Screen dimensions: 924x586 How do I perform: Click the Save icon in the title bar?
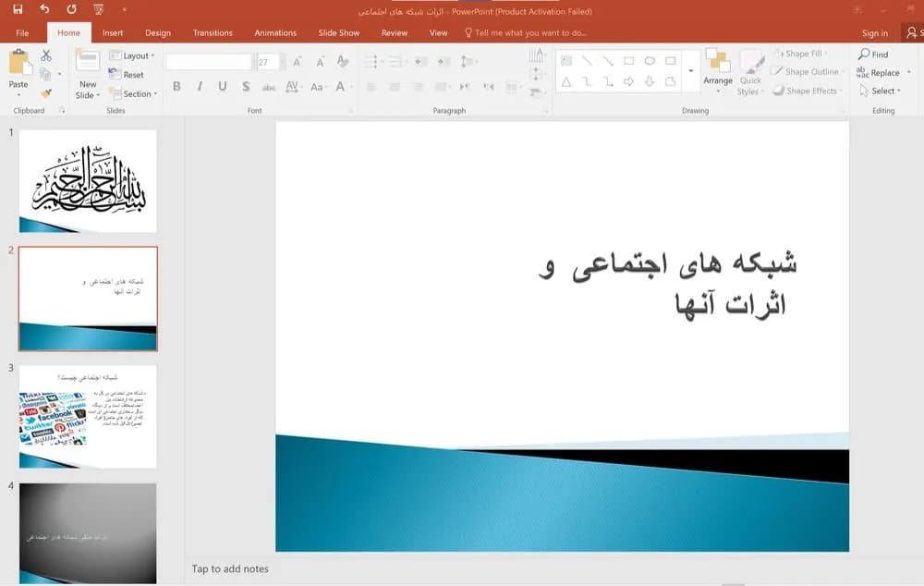tap(18, 9)
